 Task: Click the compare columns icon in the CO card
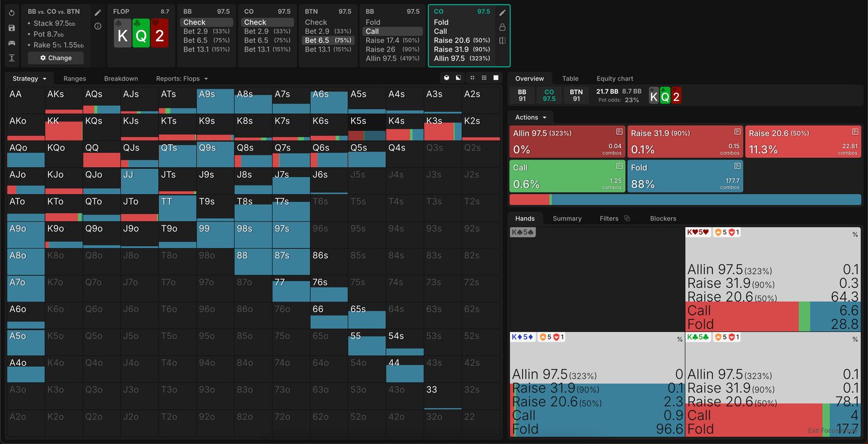(502, 41)
